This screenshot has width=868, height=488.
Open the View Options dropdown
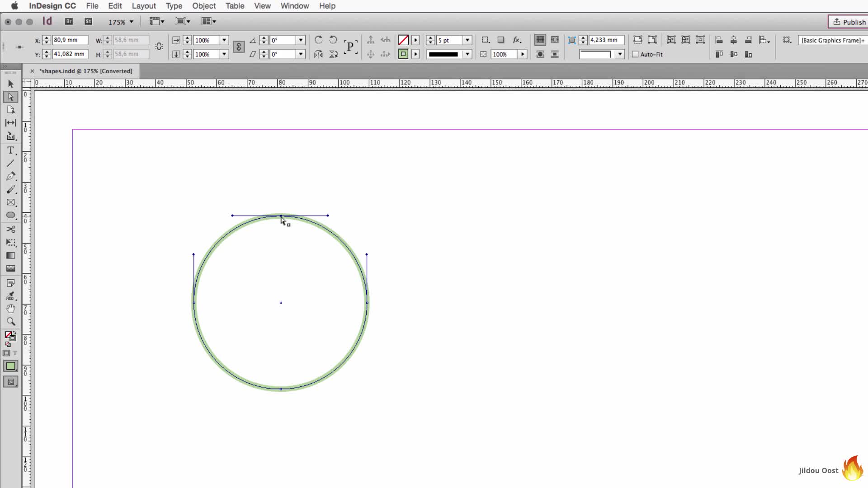tap(157, 21)
